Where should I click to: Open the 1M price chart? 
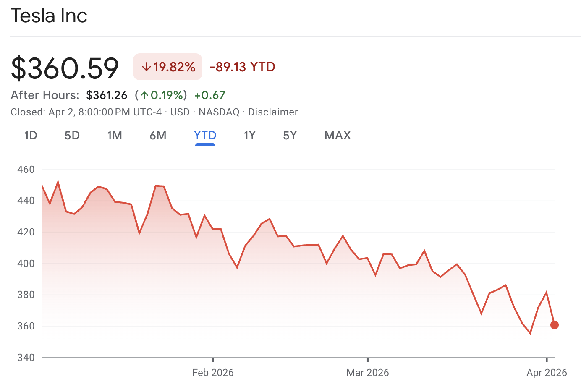(115, 135)
